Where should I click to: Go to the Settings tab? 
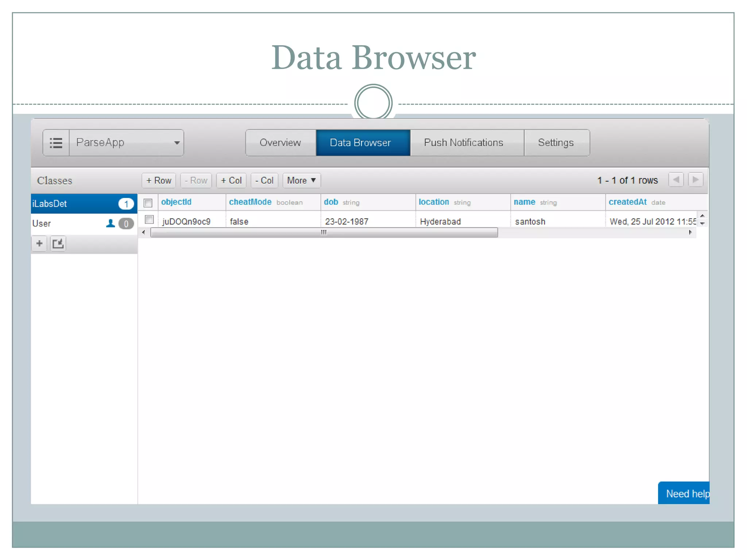coord(557,143)
